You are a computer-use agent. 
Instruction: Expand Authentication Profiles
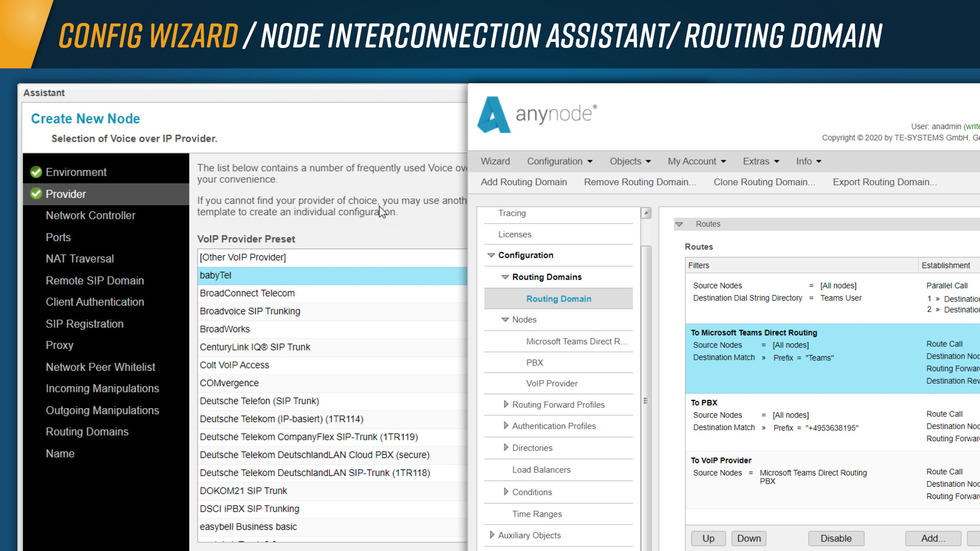(x=506, y=425)
